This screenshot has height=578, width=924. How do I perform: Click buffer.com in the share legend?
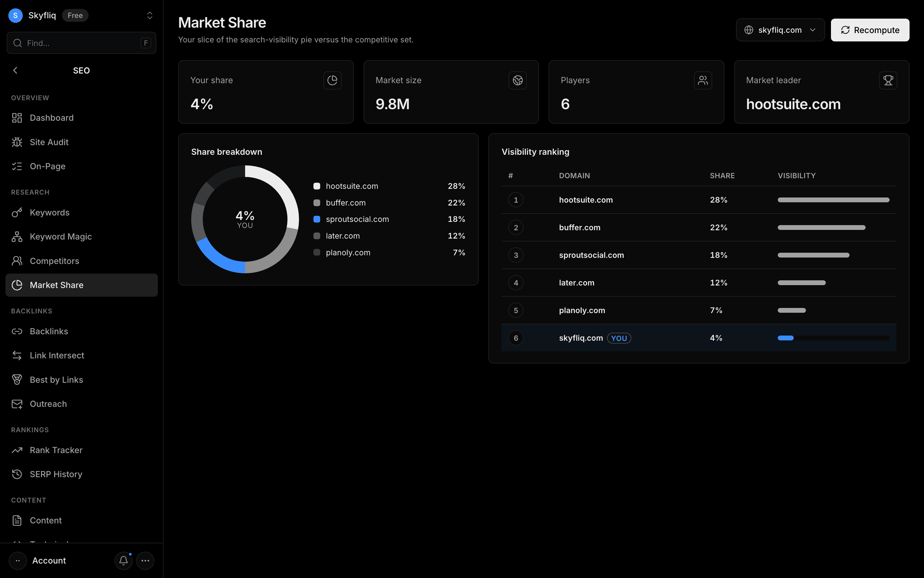tap(346, 203)
